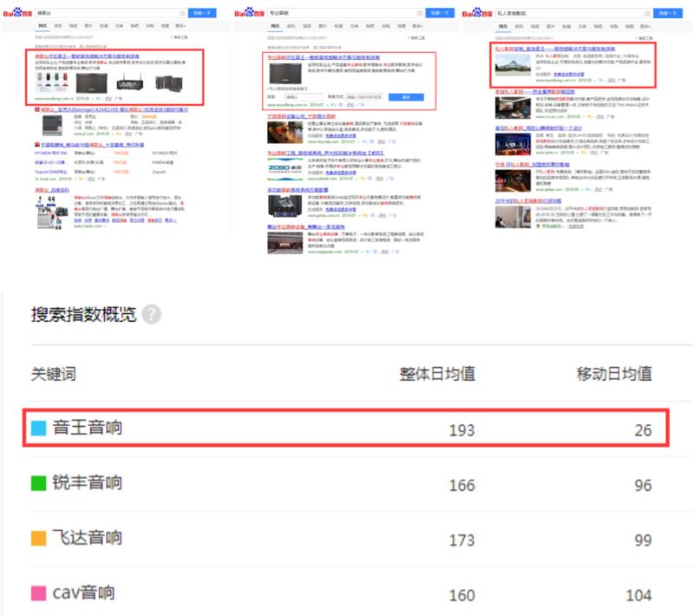Click the Baidu logo on the 调音台 search page
Image resolution: width=693 pixels, height=616 pixels.
click(x=17, y=12)
